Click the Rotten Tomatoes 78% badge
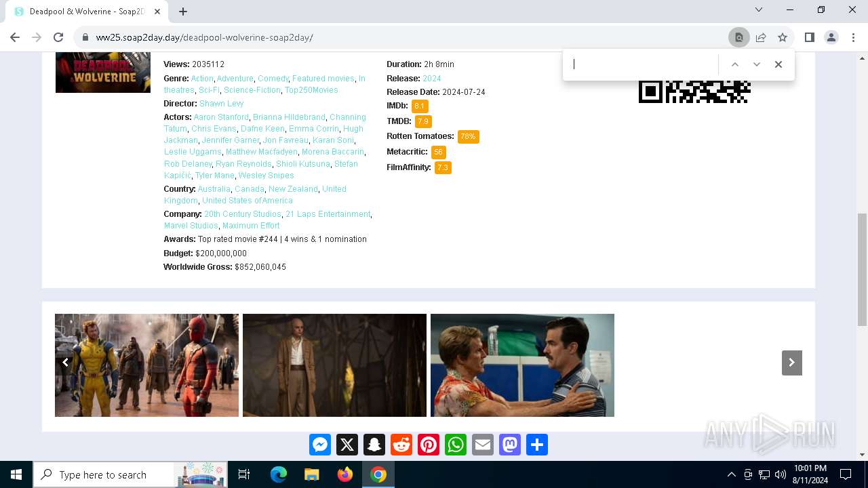The width and height of the screenshot is (868, 488). [468, 136]
